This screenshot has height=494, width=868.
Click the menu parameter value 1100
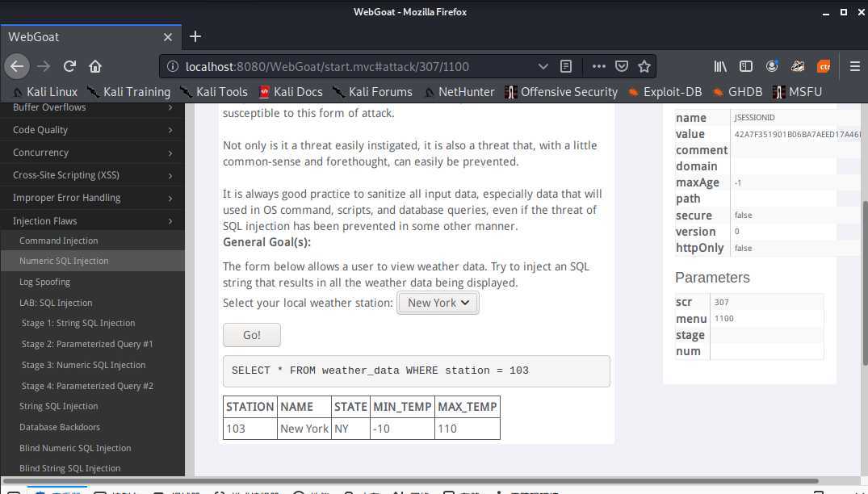[x=724, y=318]
